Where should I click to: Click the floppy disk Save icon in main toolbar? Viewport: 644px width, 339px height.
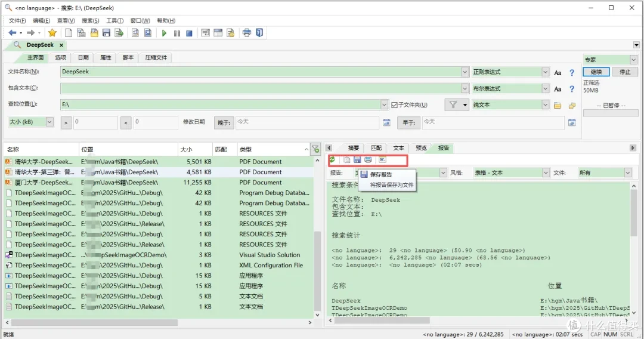pos(106,33)
